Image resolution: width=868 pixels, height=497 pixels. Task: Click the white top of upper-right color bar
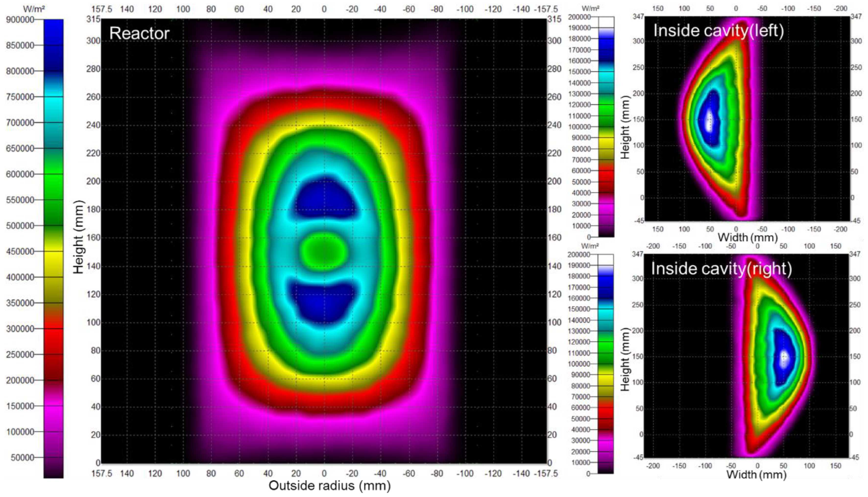click(x=606, y=22)
